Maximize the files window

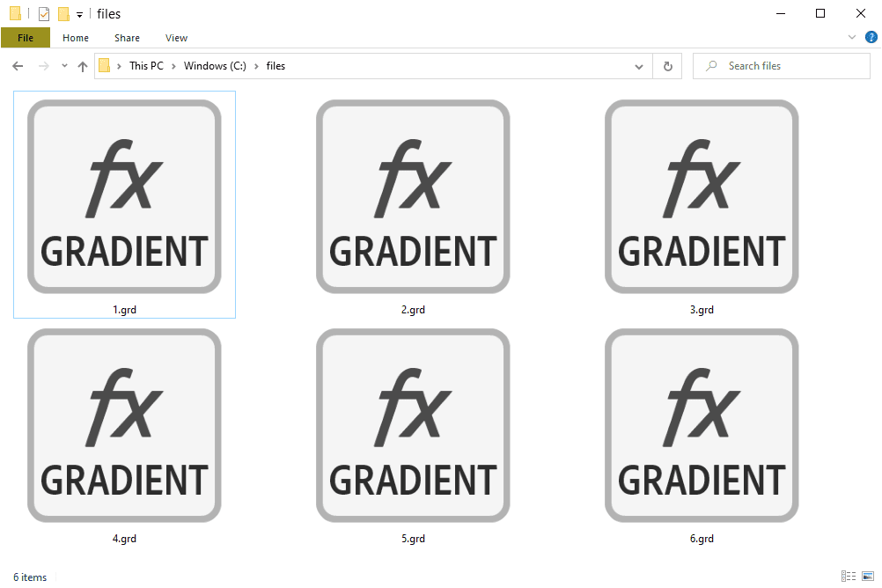point(820,13)
